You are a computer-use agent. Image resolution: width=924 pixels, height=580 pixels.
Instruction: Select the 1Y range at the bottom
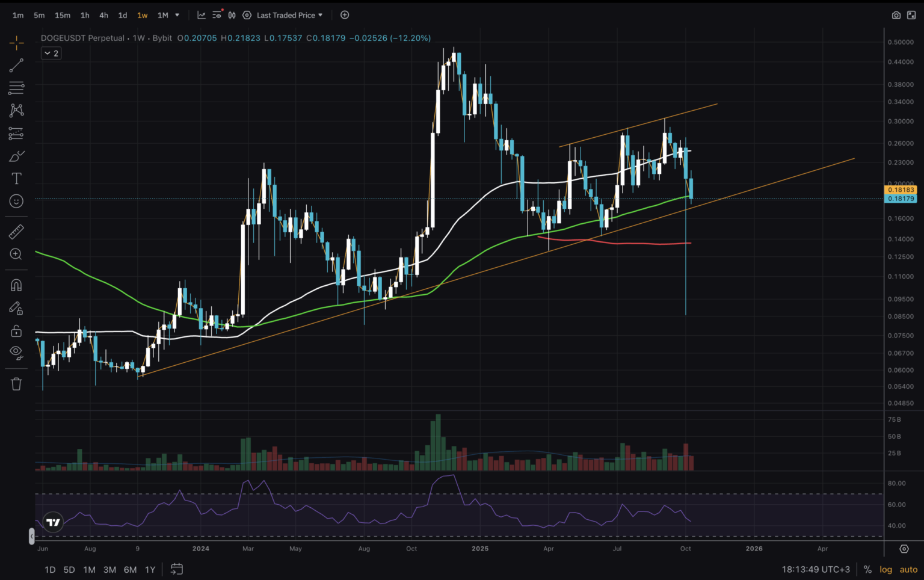[x=150, y=569]
